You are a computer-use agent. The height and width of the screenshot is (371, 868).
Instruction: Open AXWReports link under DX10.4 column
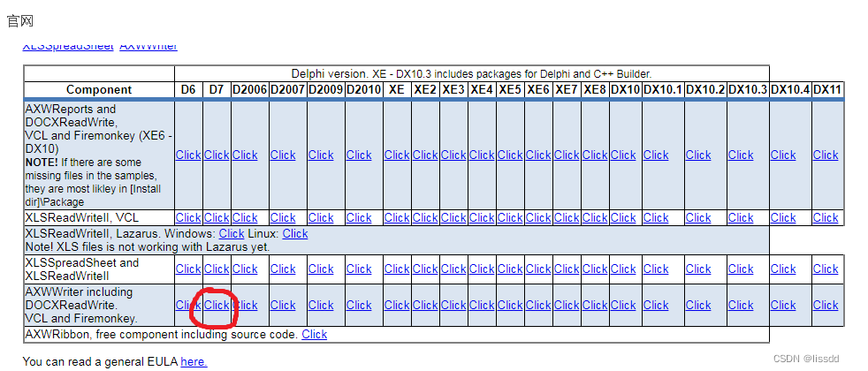(783, 155)
